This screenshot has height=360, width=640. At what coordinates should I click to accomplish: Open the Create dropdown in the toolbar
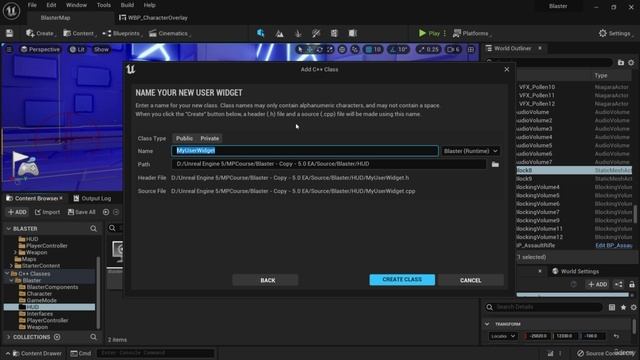coord(40,33)
